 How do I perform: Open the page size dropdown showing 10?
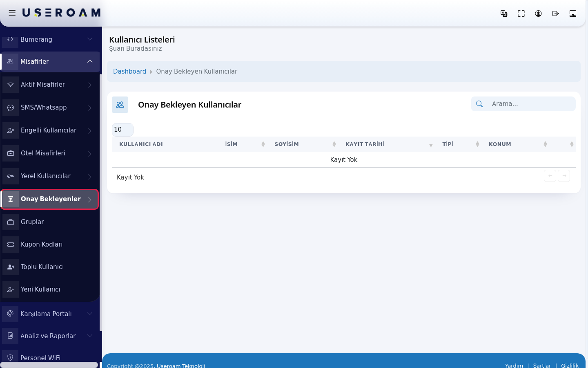pyautogui.click(x=122, y=130)
